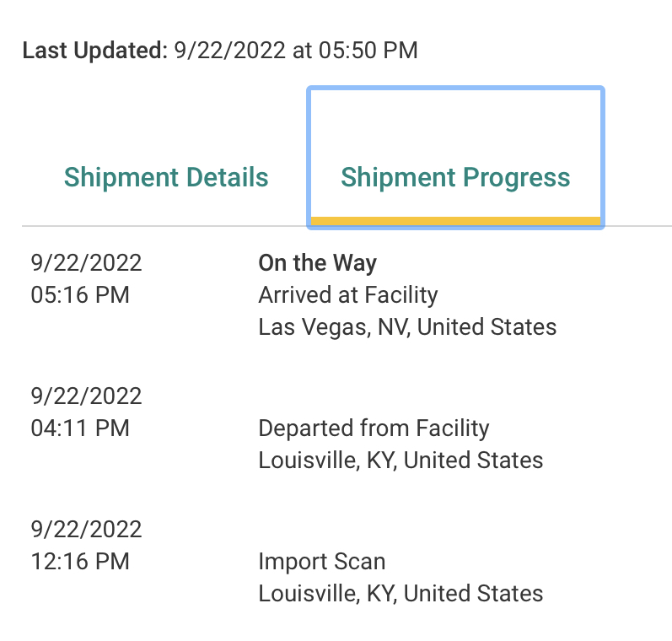Select the Departed from Facility event text
This screenshot has height=641, width=672.
click(x=374, y=428)
